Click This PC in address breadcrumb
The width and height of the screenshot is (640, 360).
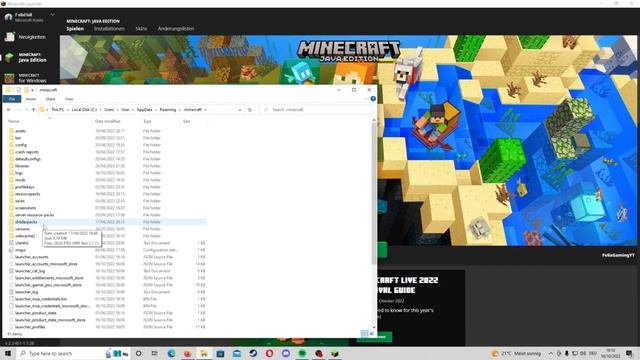tap(58, 110)
